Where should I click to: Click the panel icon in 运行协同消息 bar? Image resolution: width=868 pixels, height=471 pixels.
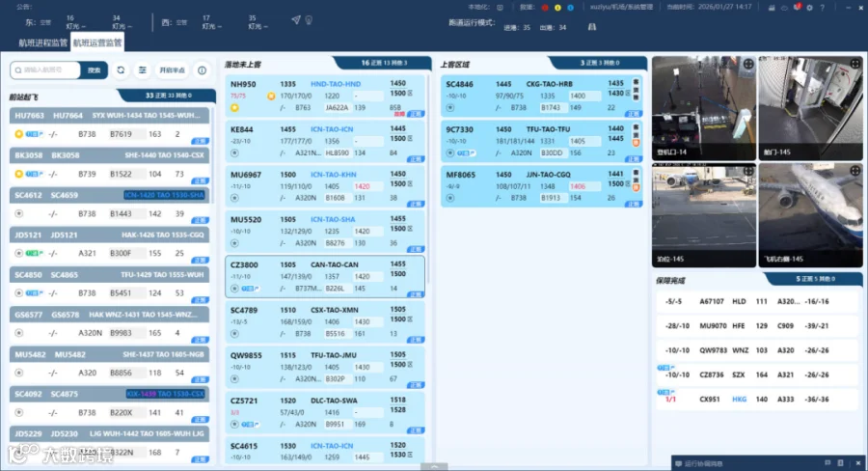840,462
